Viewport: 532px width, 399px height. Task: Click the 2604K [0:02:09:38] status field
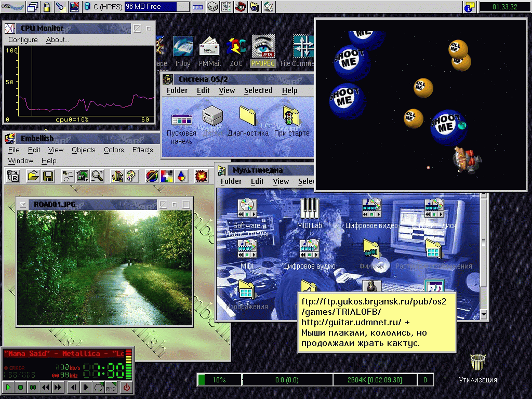[375, 380]
